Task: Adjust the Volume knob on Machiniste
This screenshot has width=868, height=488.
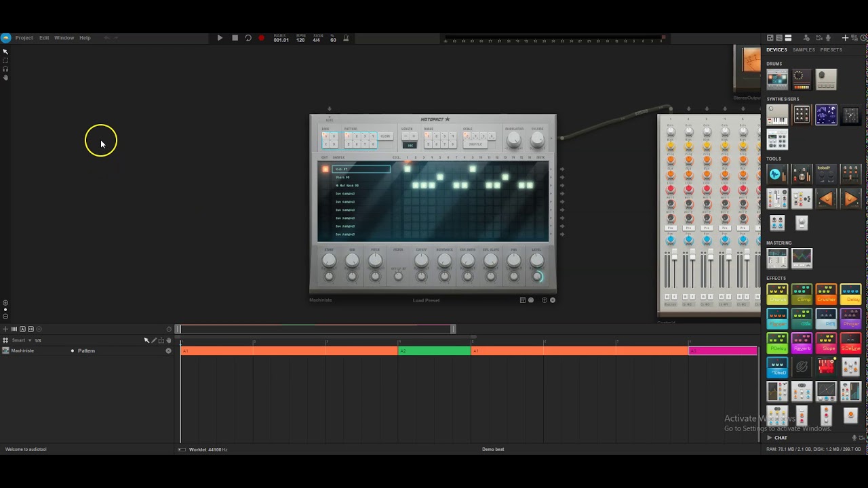Action: pos(537,140)
